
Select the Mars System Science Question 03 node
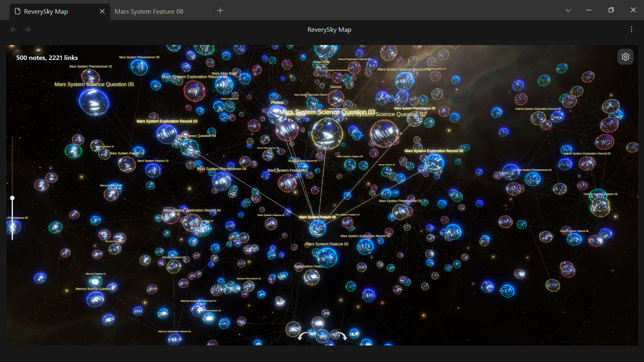pos(327,134)
